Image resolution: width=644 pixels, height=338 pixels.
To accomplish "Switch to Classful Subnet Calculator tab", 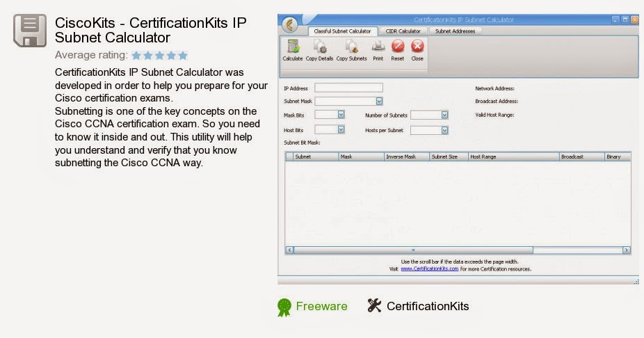I will pyautogui.click(x=342, y=31).
